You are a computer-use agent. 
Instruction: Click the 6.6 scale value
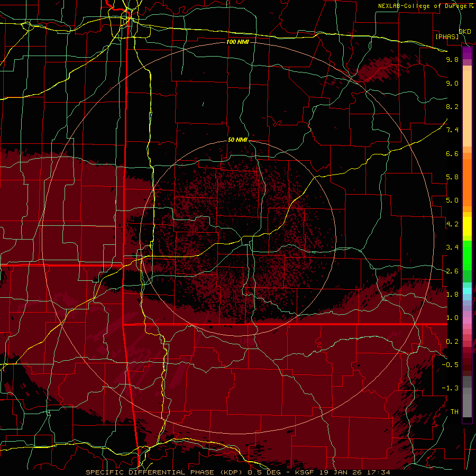(x=452, y=153)
